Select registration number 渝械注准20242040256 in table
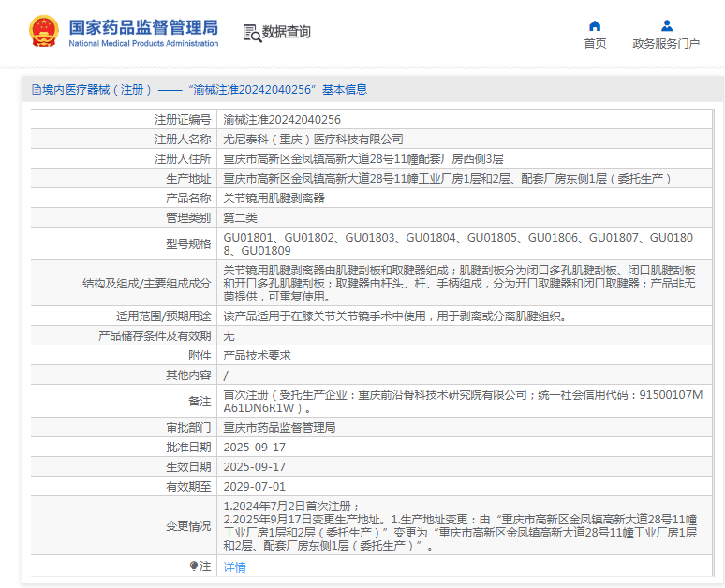 (x=282, y=120)
